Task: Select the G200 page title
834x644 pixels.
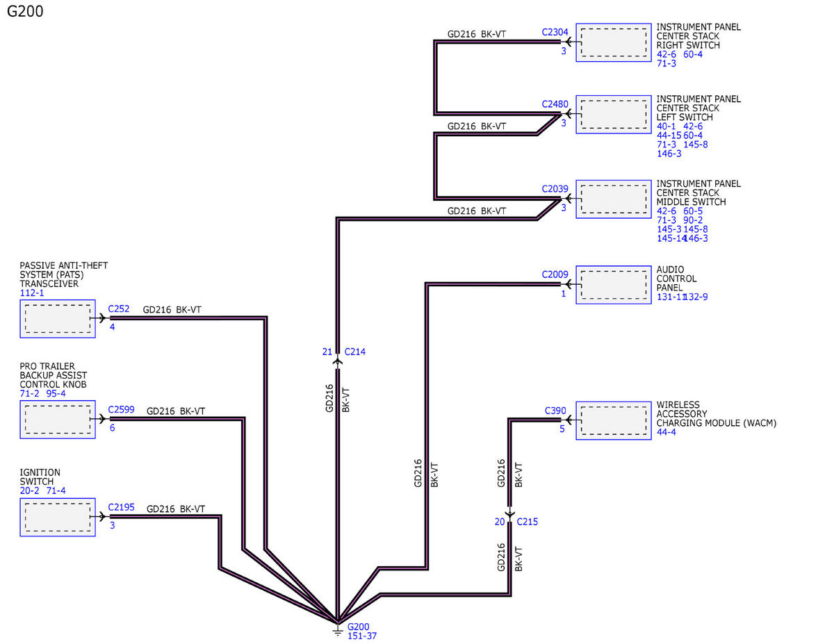Action: coord(25,12)
